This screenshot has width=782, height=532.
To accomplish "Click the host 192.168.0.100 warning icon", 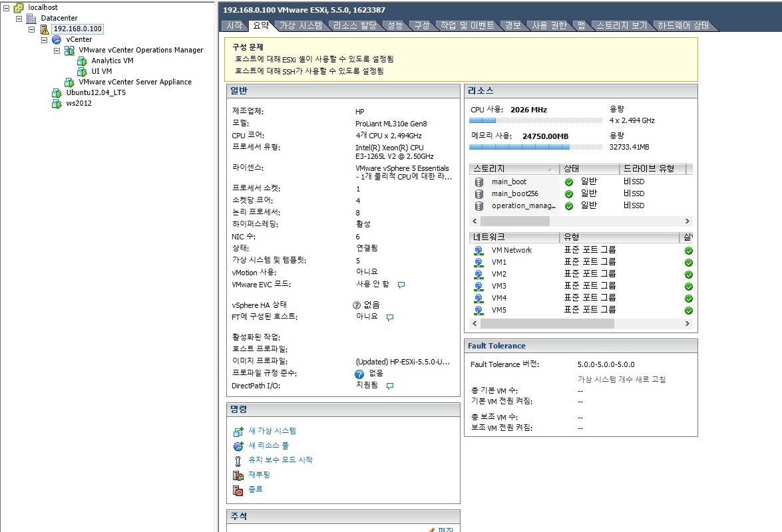I will click(x=45, y=29).
